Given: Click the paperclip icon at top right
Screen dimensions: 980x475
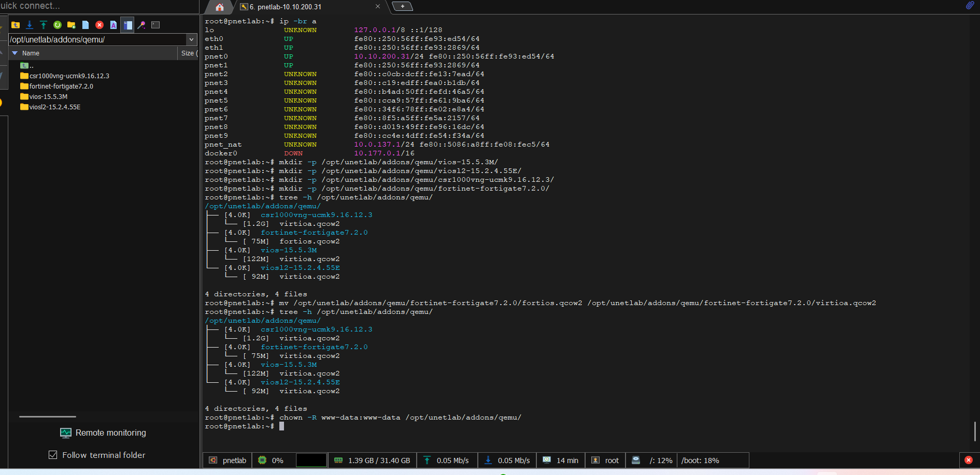Looking at the screenshot, I should (970, 6).
